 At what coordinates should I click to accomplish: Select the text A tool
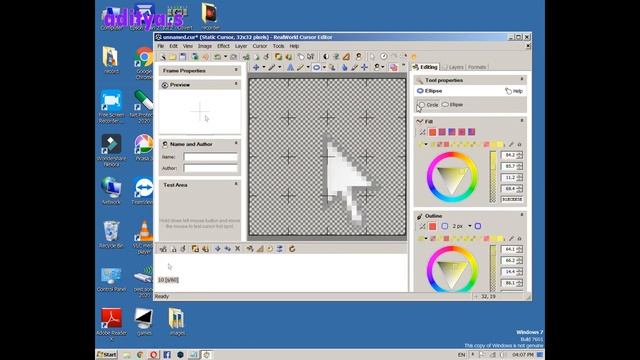pos(290,67)
